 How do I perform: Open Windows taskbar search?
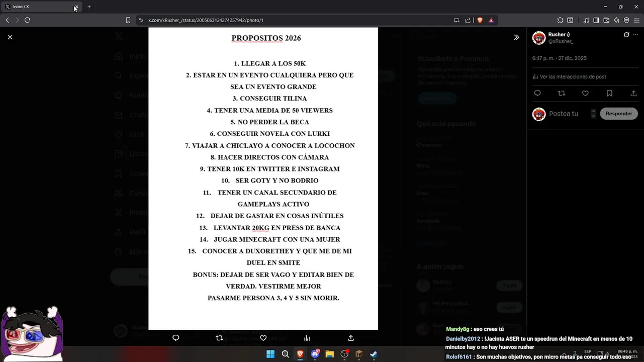pos(285,354)
